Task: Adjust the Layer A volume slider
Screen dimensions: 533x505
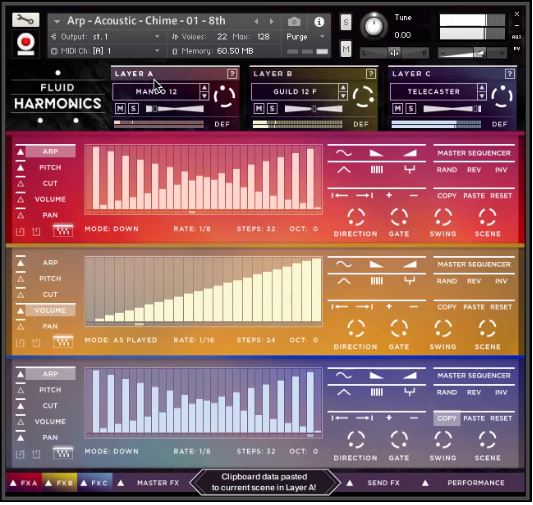Action: (175, 109)
